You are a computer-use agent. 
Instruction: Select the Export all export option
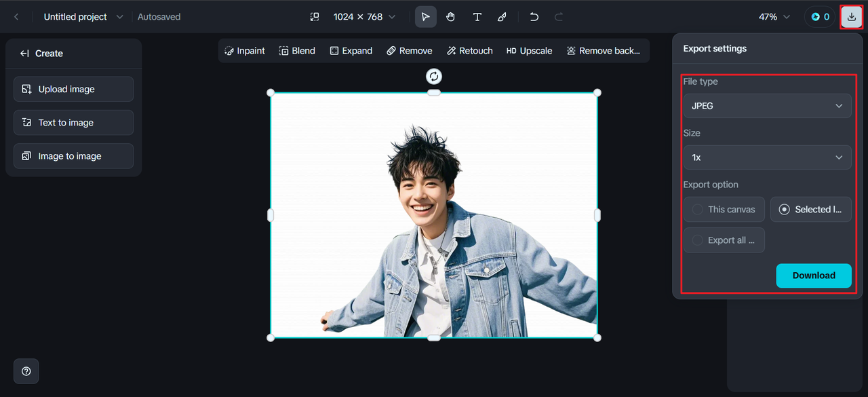coord(724,240)
